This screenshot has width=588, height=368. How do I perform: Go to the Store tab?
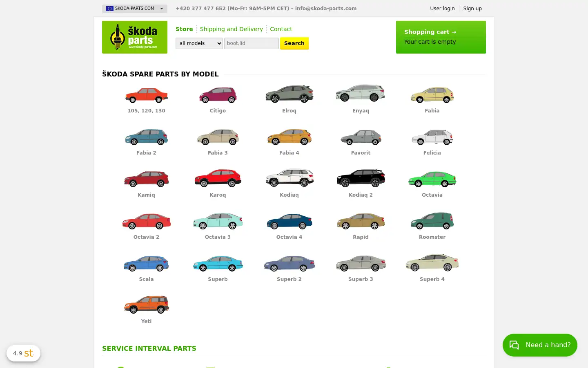[x=184, y=29]
